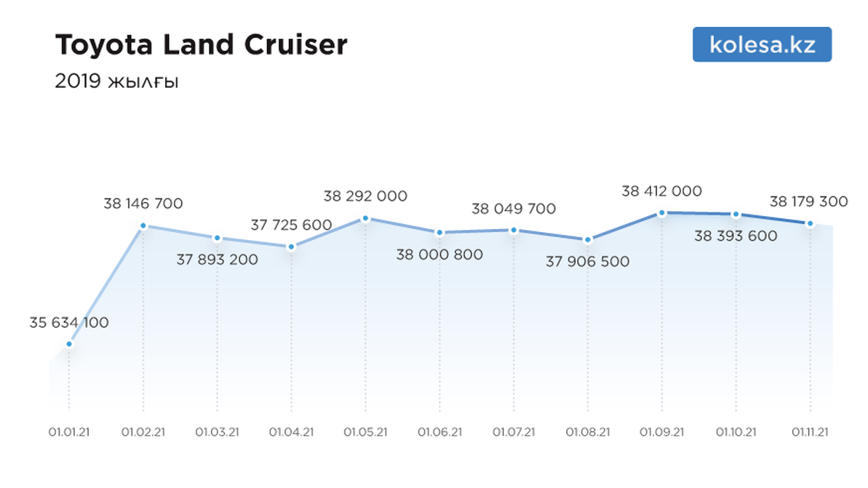868x488 pixels.
Task: Click the 37 725 600 value label
Action: click(x=291, y=225)
